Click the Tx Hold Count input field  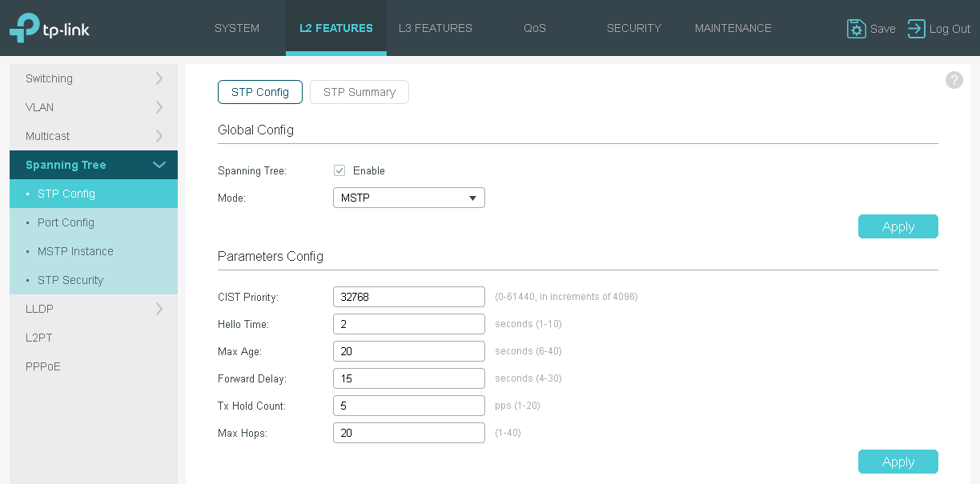point(409,406)
